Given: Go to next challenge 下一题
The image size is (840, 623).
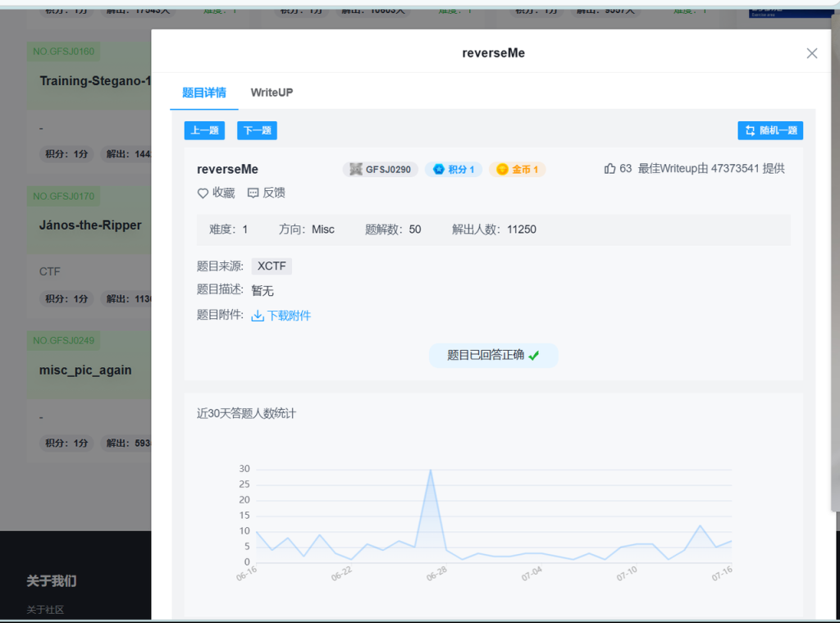Looking at the screenshot, I should 257,130.
